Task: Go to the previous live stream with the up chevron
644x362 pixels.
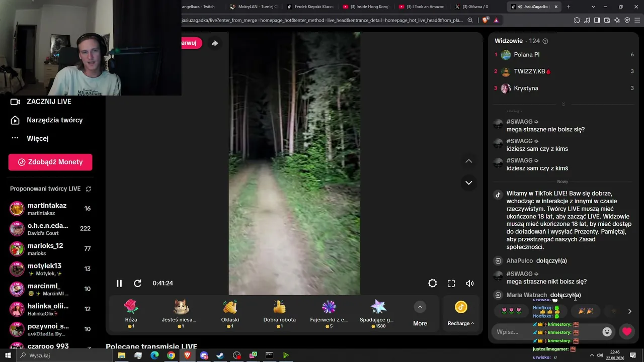Action: [468, 161]
